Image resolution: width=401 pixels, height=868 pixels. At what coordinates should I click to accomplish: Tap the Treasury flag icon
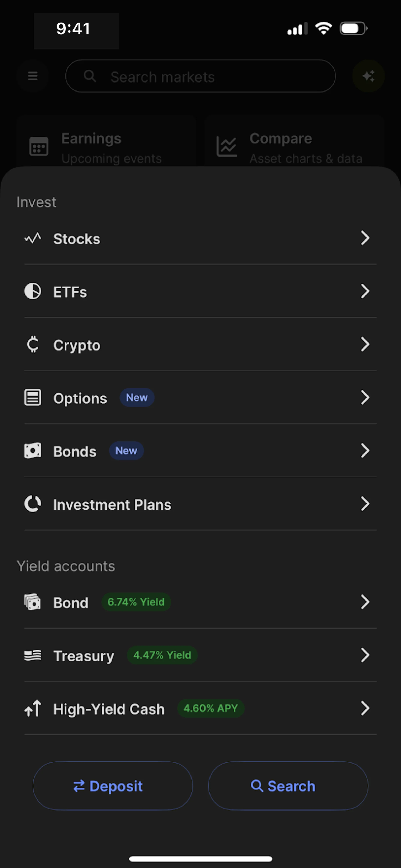tap(33, 655)
